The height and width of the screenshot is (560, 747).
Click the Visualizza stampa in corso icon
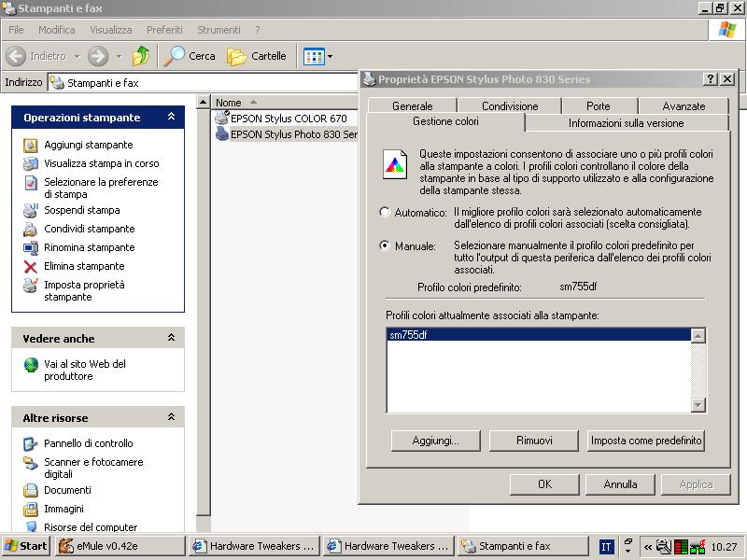[31, 164]
